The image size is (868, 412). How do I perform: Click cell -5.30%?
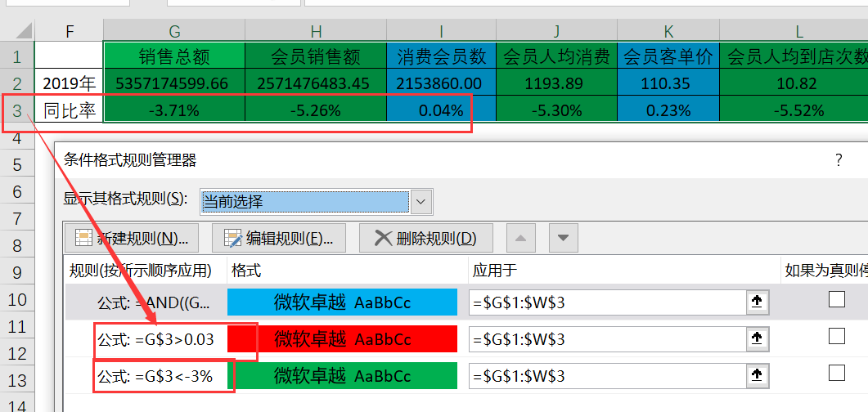(x=556, y=110)
